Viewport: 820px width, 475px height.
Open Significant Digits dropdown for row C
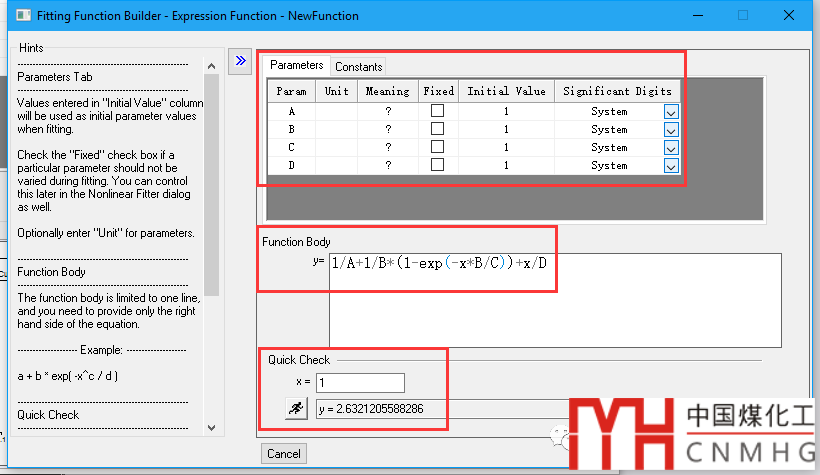pos(671,148)
